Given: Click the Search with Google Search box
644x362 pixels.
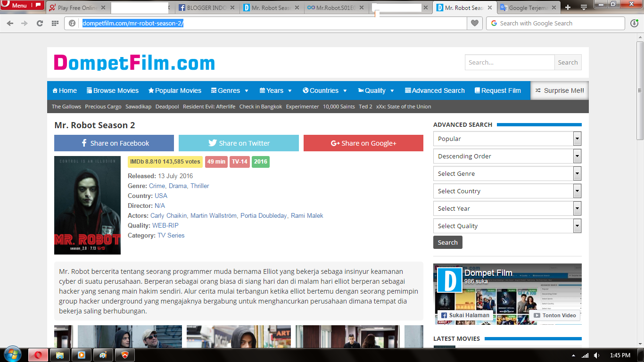Looking at the screenshot, I should (x=556, y=23).
